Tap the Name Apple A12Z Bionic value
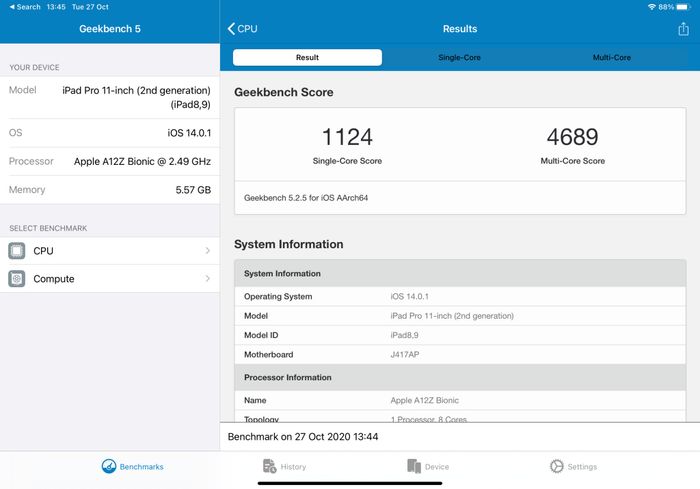The height and width of the screenshot is (489, 700). pyautogui.click(x=425, y=400)
